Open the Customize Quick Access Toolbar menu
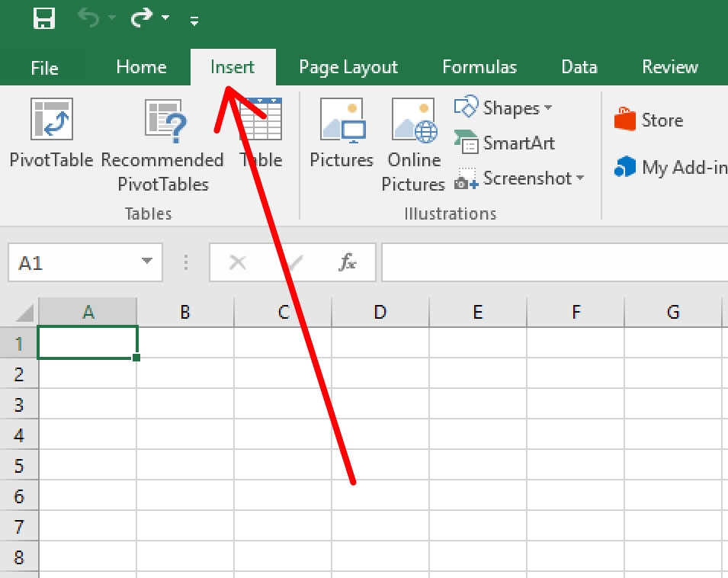The image size is (728, 578). click(194, 21)
